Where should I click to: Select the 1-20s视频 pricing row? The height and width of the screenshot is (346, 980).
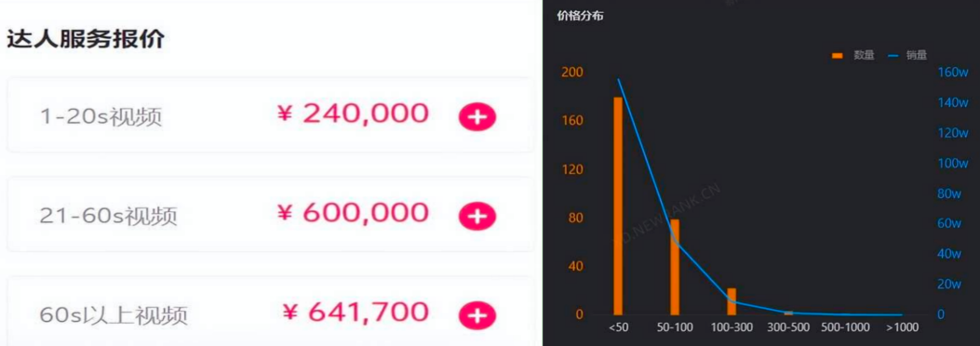pos(271,115)
